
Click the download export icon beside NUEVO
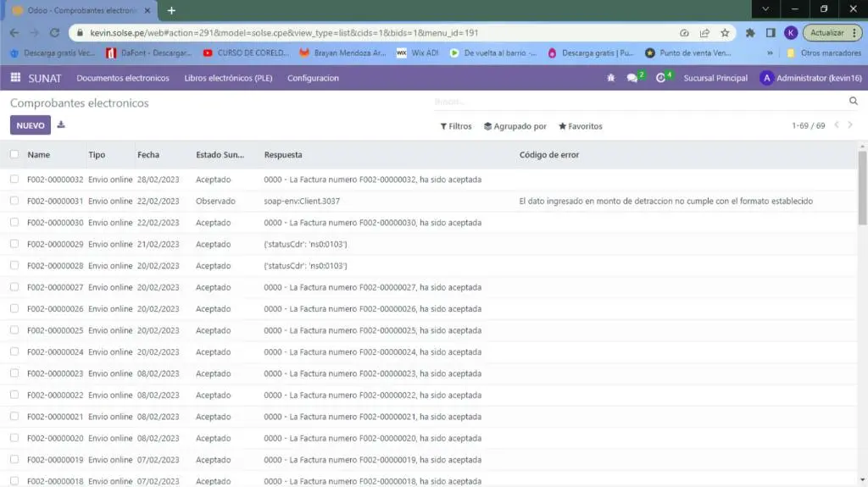[x=61, y=125]
